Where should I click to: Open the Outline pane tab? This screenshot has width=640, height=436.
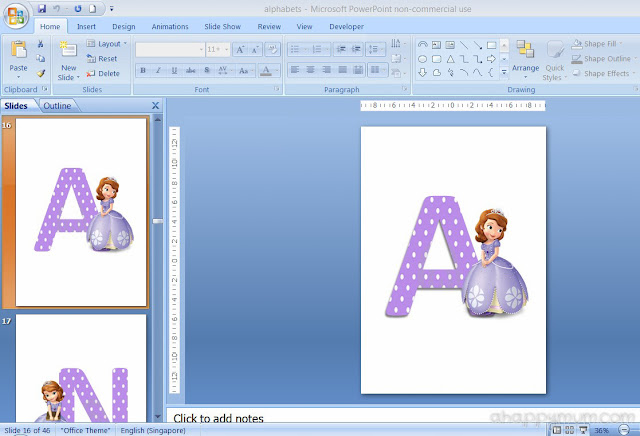[57, 106]
